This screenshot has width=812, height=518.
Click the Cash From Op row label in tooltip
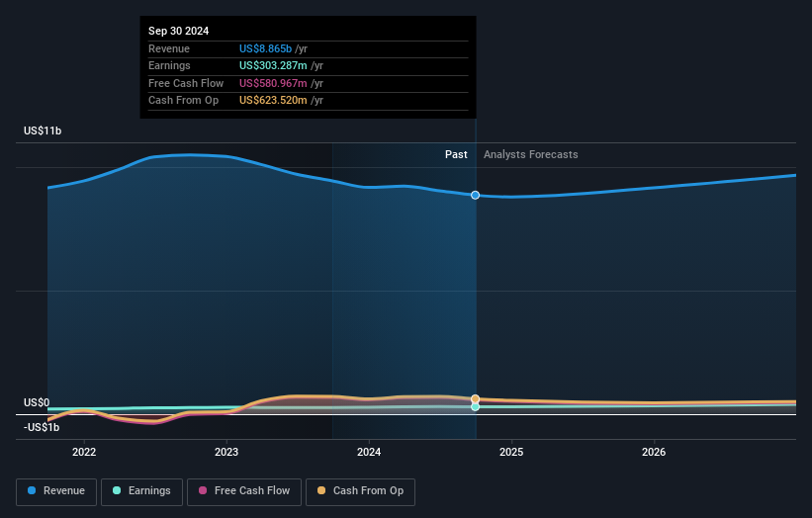pos(183,101)
